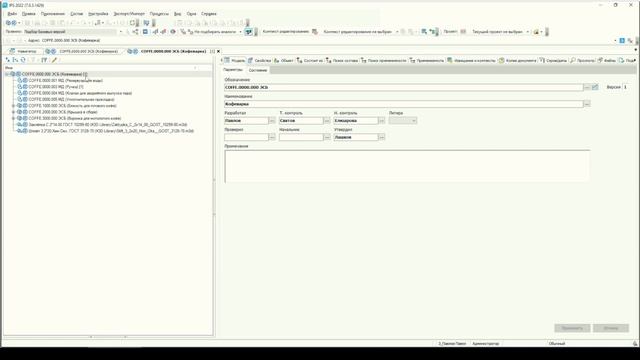Viewport: 640px width, 360px height.
Task: Open the Правка menu
Action: tap(29, 13)
